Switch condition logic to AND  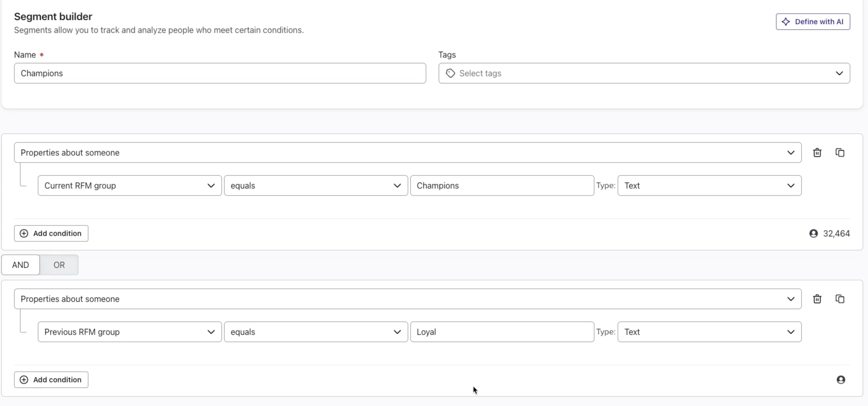pyautogui.click(x=21, y=265)
